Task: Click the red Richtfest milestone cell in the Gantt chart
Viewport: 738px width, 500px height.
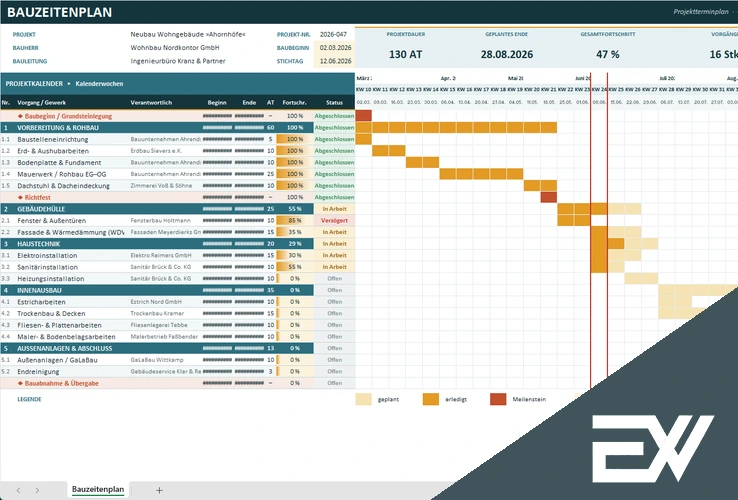Action: pos(549,197)
